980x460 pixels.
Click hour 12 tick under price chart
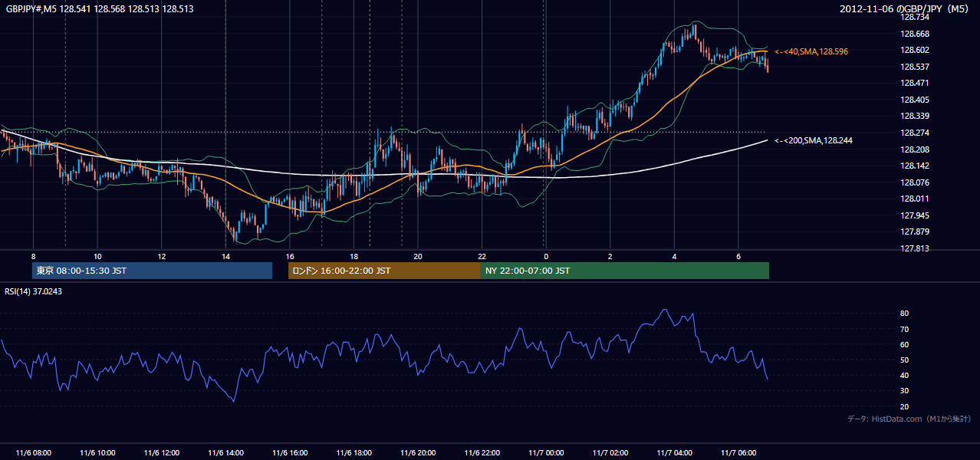(x=161, y=256)
